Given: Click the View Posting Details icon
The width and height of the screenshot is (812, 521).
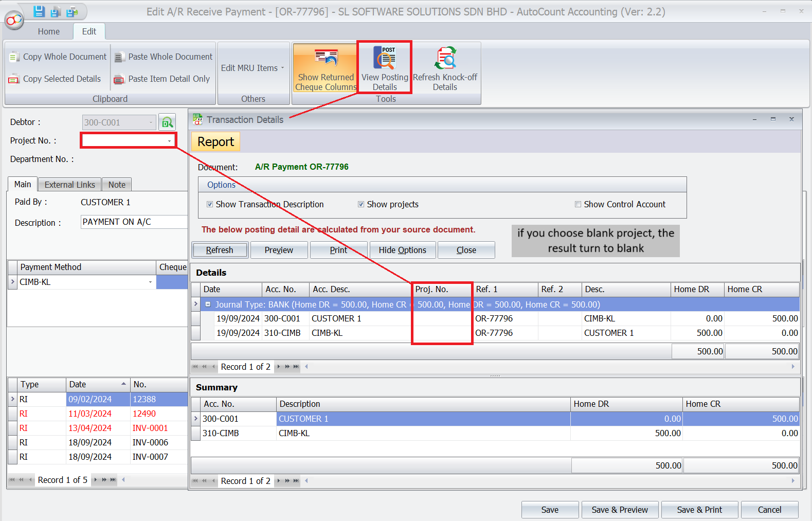Looking at the screenshot, I should point(385,60).
